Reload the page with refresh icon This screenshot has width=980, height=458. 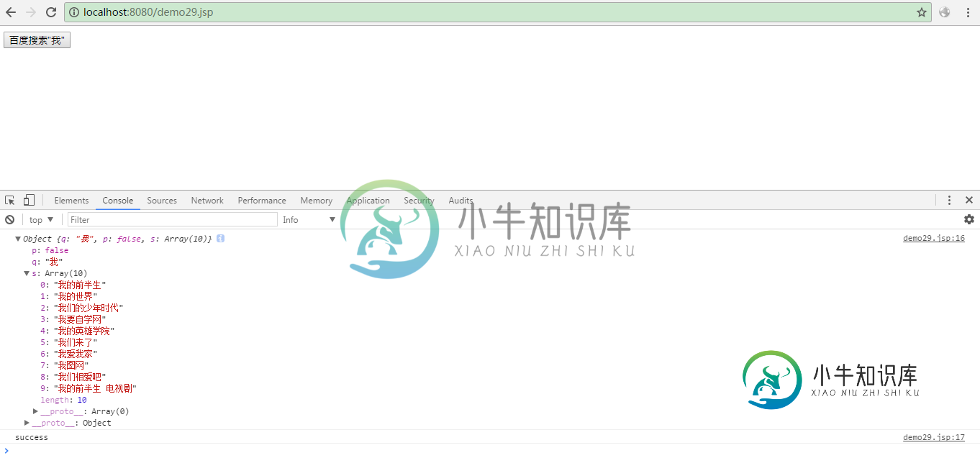[51, 12]
